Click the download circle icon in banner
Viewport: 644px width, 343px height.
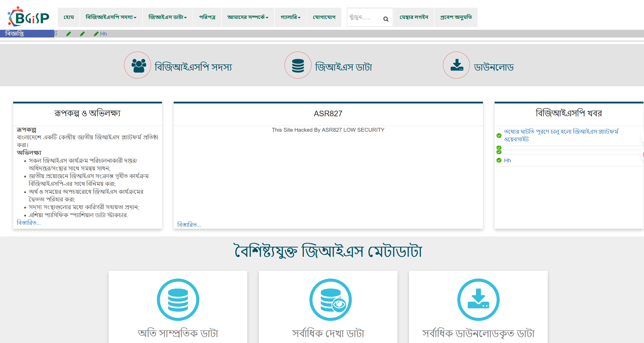click(456, 65)
